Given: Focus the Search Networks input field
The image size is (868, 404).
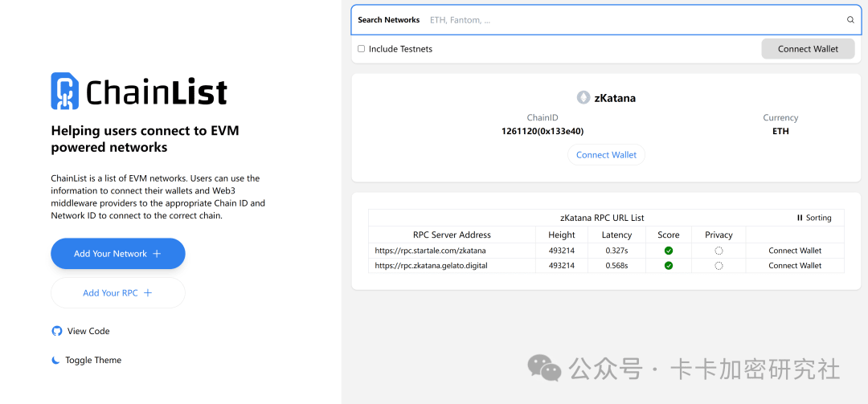Looking at the screenshot, I should point(627,20).
